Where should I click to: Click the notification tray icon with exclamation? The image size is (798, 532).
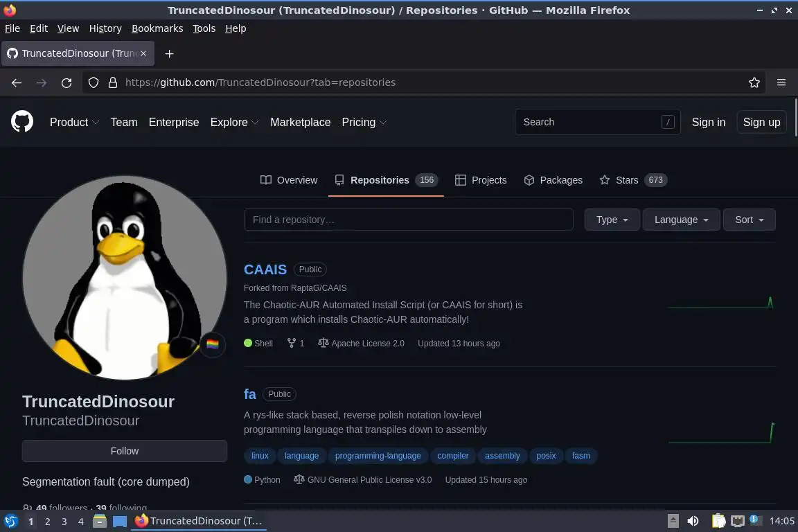point(755,520)
